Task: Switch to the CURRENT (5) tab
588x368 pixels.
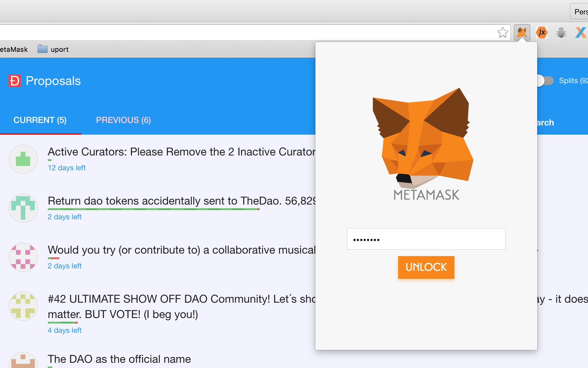Action: (40, 120)
